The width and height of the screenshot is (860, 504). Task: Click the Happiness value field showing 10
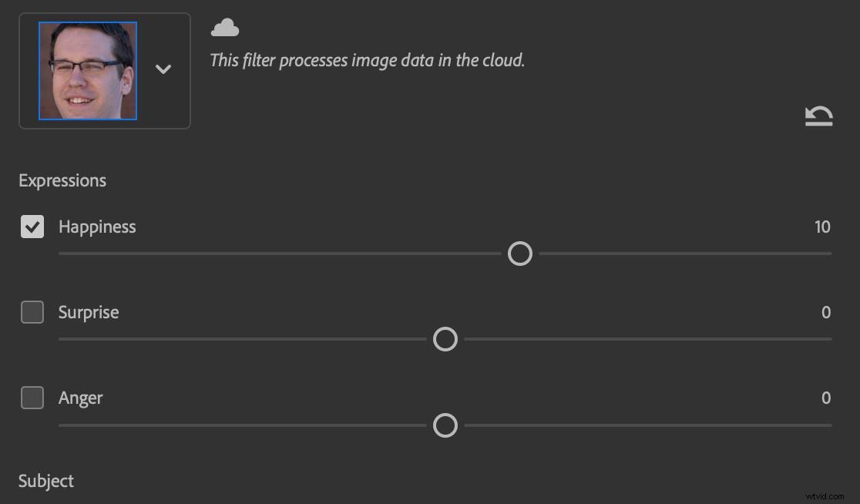click(x=822, y=227)
